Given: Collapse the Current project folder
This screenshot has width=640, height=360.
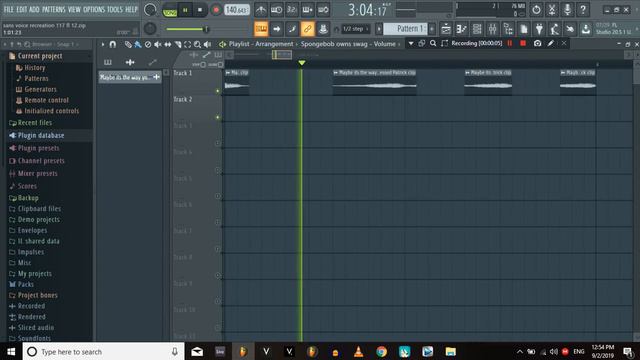Looking at the screenshot, I should click(x=40, y=56).
